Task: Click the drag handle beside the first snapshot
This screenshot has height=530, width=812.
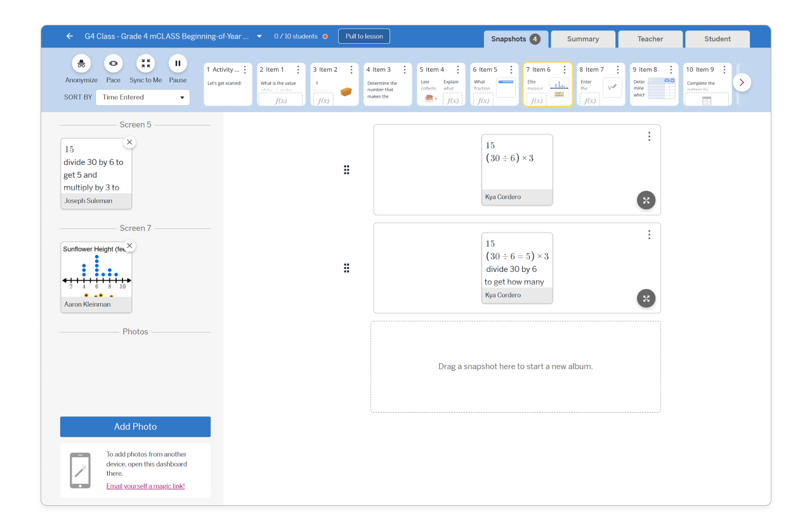Action: pyautogui.click(x=346, y=170)
